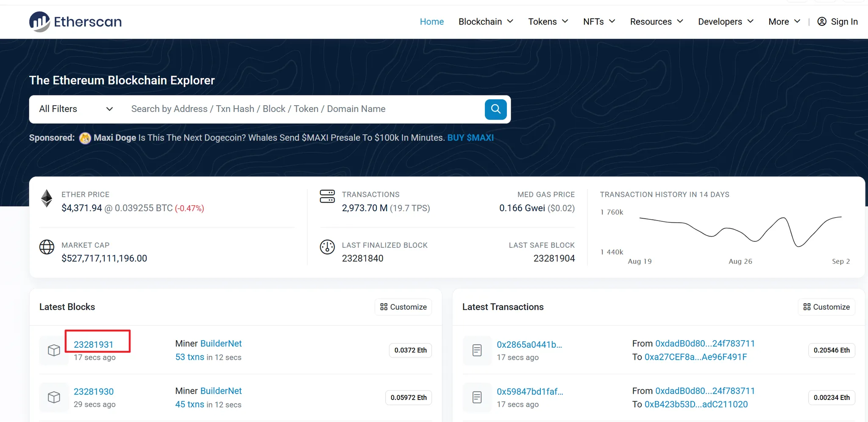Click the user icon next to Sign In
This screenshot has width=868, height=422.
[822, 22]
